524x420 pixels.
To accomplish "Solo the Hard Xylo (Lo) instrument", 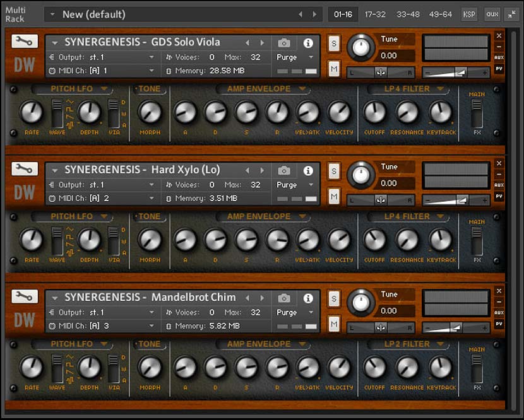I will (334, 171).
